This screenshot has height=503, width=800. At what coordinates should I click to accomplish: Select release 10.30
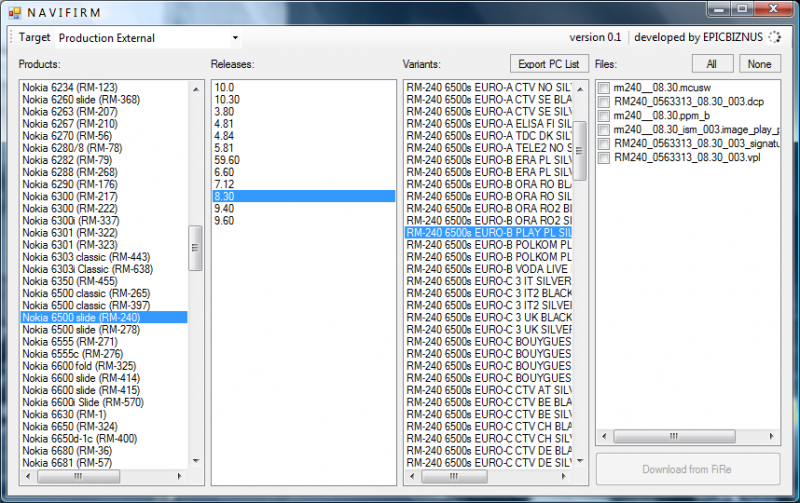[x=304, y=99]
